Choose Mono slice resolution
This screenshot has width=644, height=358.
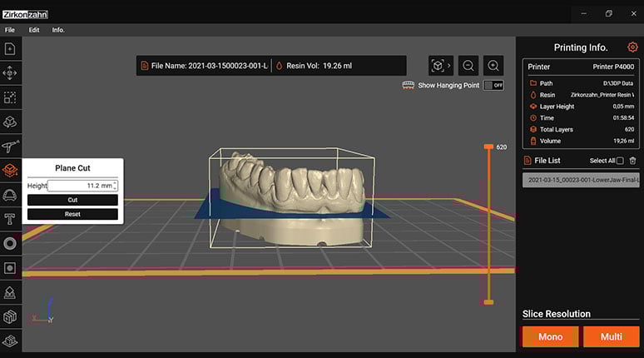(x=550, y=337)
